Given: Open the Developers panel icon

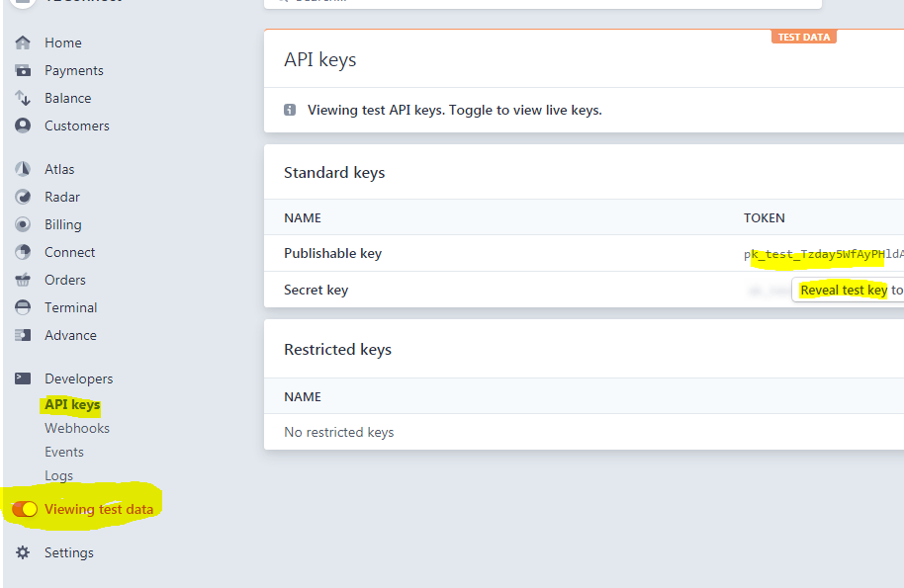Looking at the screenshot, I should point(22,378).
